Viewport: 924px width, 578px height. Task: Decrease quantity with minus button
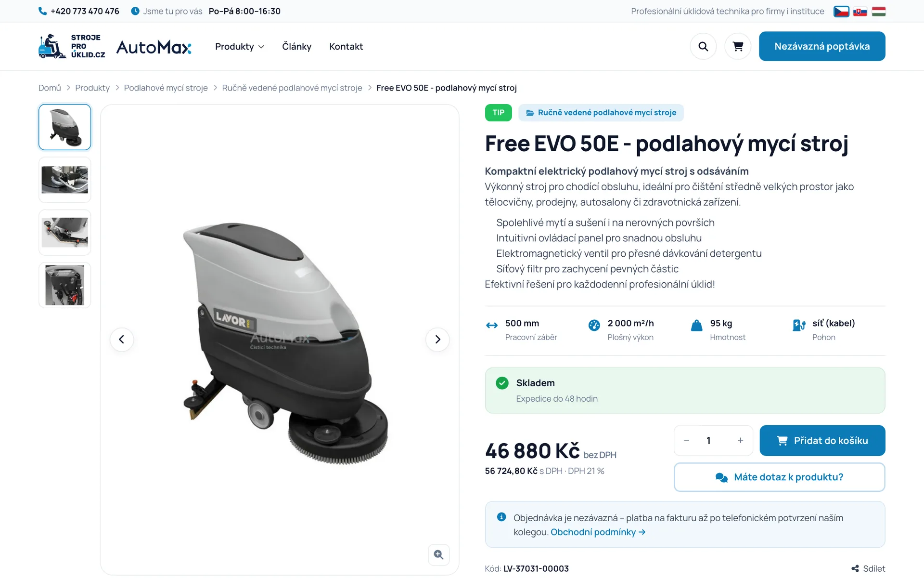pos(687,440)
